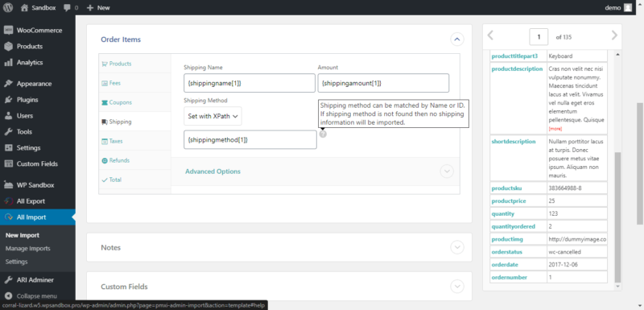Expand Advanced Options chevron
This screenshot has width=644, height=310.
[x=447, y=172]
